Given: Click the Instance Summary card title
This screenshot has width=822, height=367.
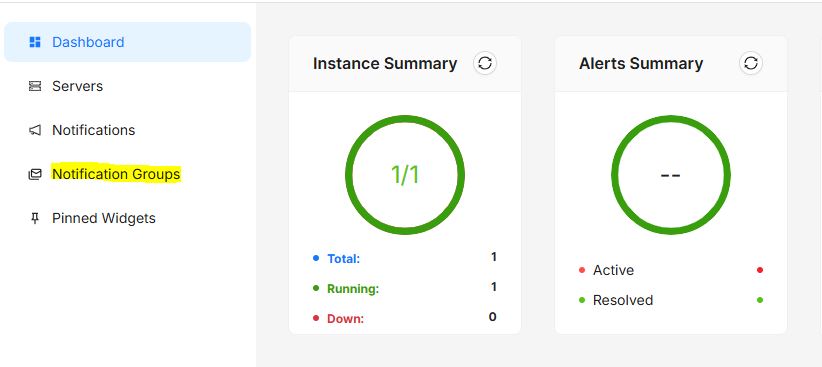Looking at the screenshot, I should click(x=385, y=63).
